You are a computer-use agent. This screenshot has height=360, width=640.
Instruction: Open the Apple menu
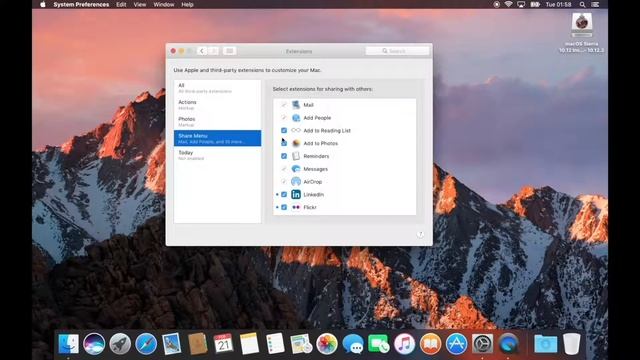(x=43, y=4)
